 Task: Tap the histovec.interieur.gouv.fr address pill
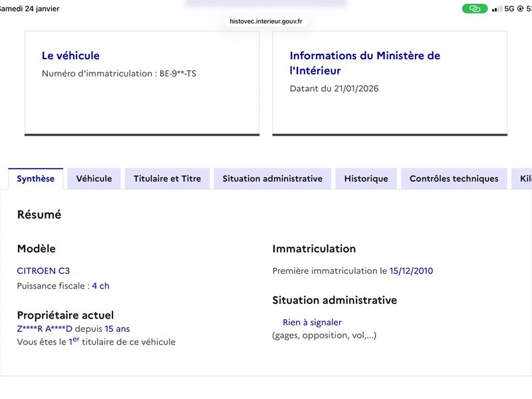pos(266,21)
